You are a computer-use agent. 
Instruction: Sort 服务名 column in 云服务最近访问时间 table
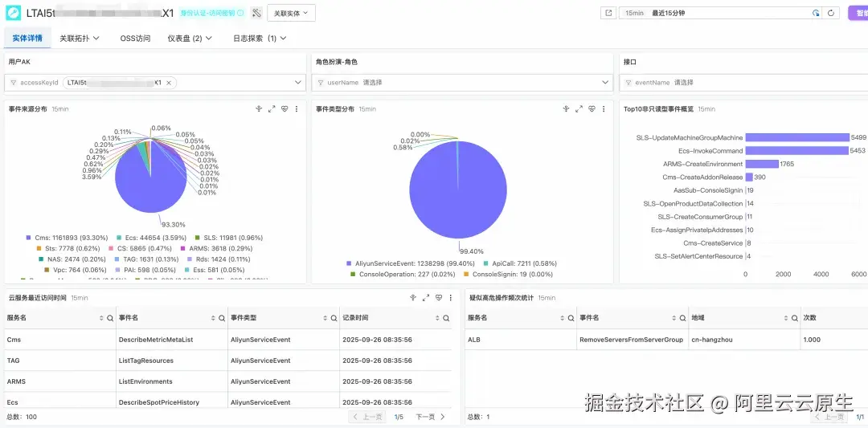101,319
